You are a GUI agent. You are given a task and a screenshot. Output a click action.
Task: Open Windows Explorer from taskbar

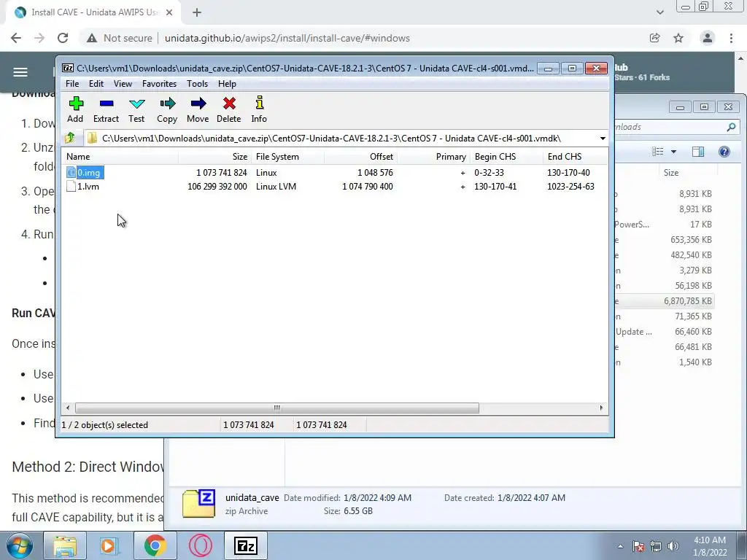point(65,545)
